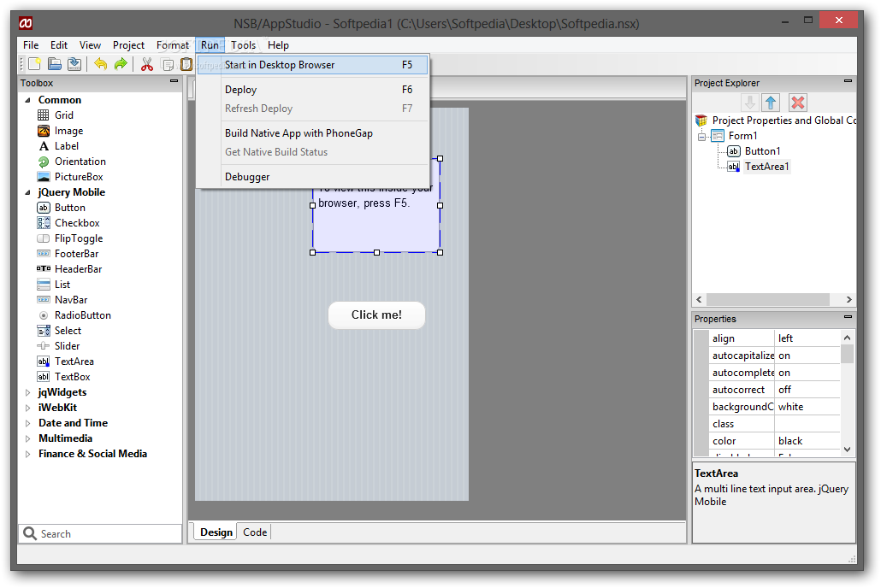Click the Save toolbar icon

pos(74,65)
